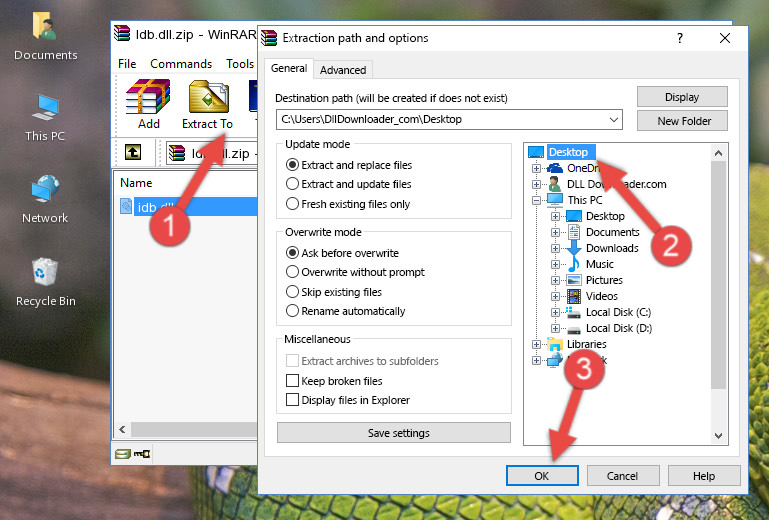The image size is (769, 520).
Task: Click the question mark help icon in dialog title
Action: (x=680, y=38)
